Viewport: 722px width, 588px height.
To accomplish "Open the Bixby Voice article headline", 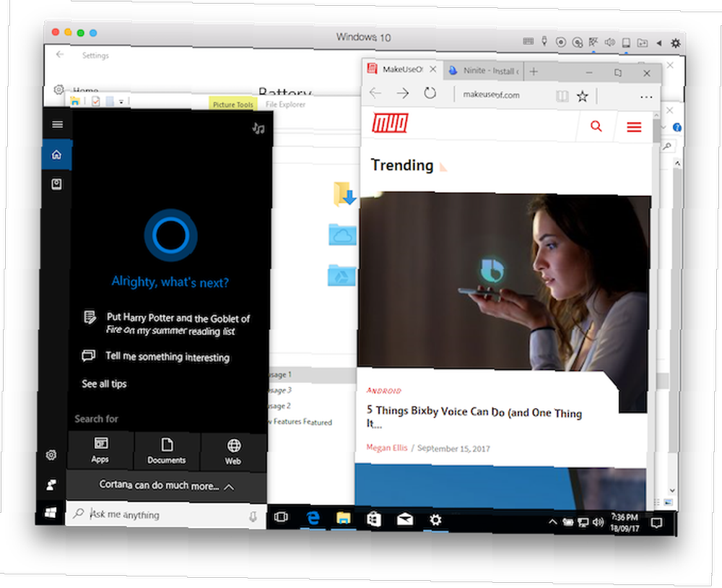I will click(474, 416).
